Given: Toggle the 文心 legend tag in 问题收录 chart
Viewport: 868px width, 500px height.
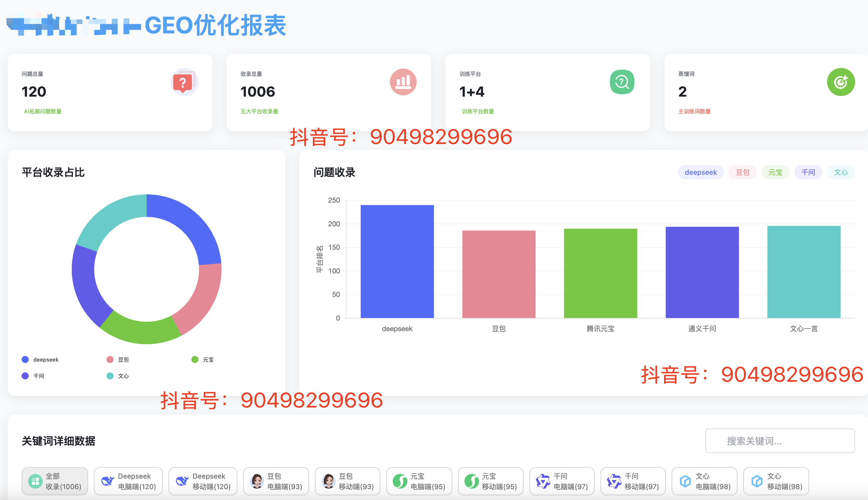Looking at the screenshot, I should (841, 172).
